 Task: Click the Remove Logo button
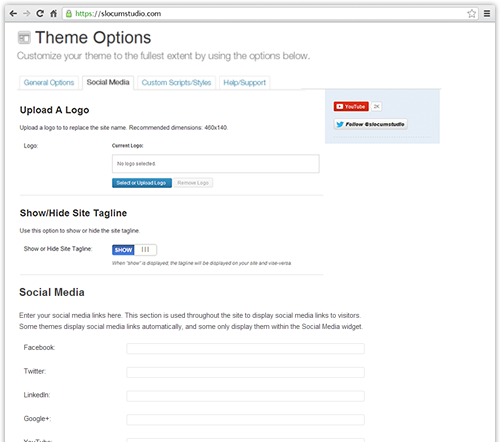[193, 183]
